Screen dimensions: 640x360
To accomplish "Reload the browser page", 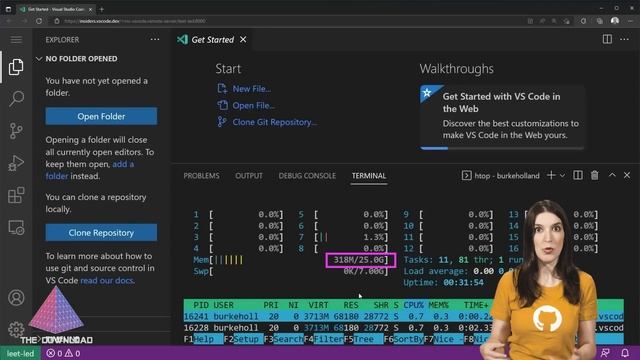I will tap(39, 21).
